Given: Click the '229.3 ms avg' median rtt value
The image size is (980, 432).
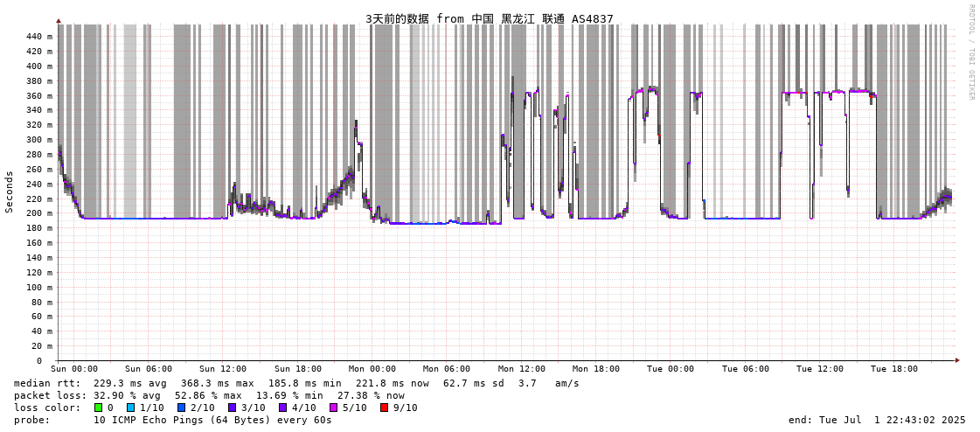Looking at the screenshot, I should [129, 383].
